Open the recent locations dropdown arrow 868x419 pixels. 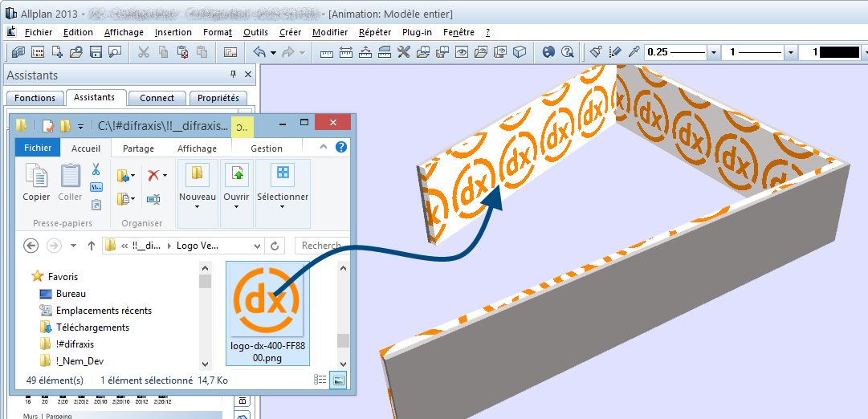point(74,245)
